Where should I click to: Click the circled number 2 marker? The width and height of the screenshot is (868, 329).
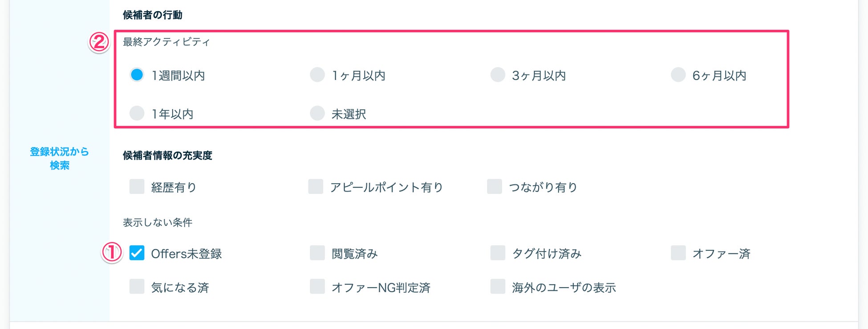(99, 42)
